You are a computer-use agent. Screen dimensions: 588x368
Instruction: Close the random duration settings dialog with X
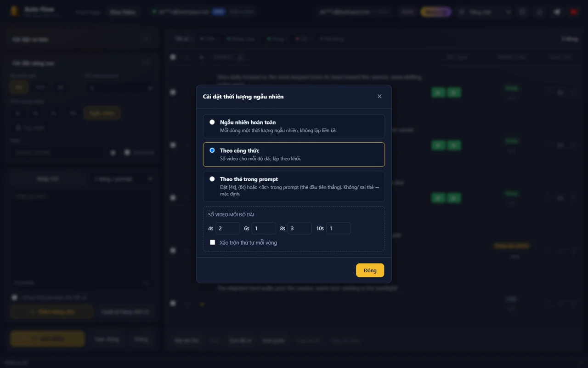click(x=379, y=96)
